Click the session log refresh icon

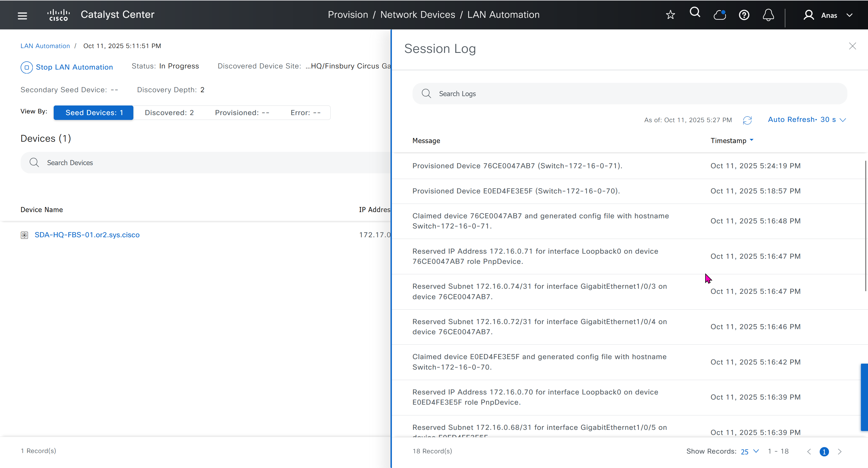tap(747, 120)
